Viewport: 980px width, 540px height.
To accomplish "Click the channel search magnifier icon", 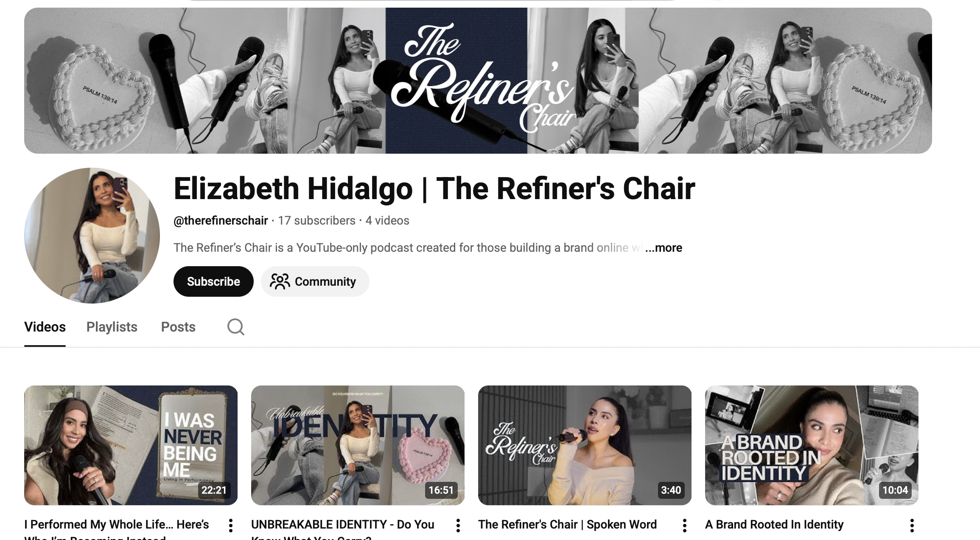I will pos(235,327).
